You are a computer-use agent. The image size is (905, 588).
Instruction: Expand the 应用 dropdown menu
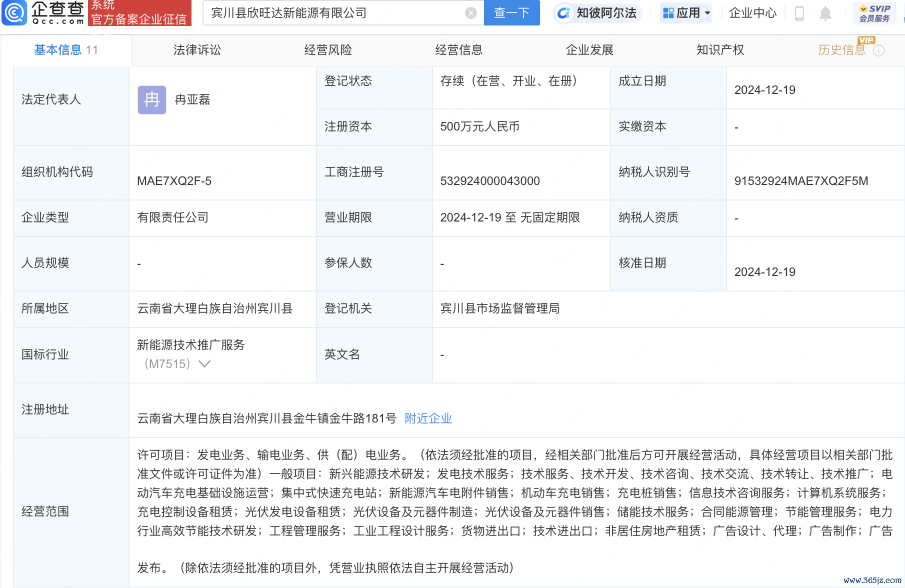[686, 13]
